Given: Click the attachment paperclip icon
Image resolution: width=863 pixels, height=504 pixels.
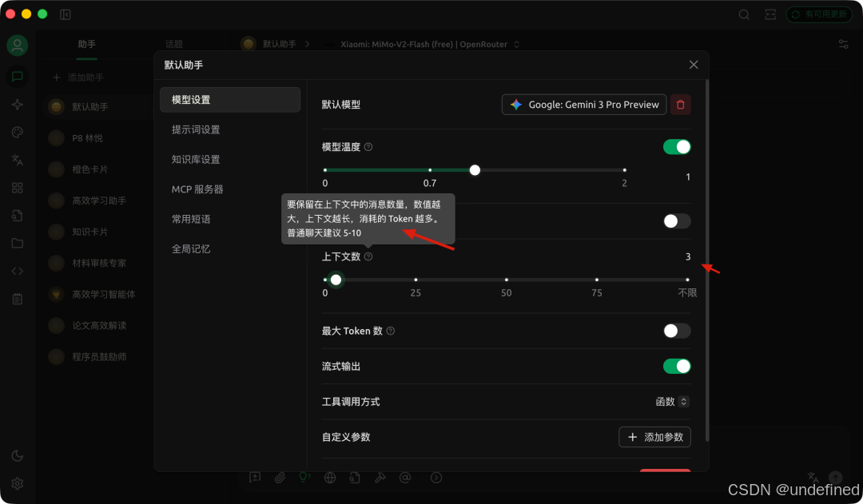Looking at the screenshot, I should [x=280, y=478].
